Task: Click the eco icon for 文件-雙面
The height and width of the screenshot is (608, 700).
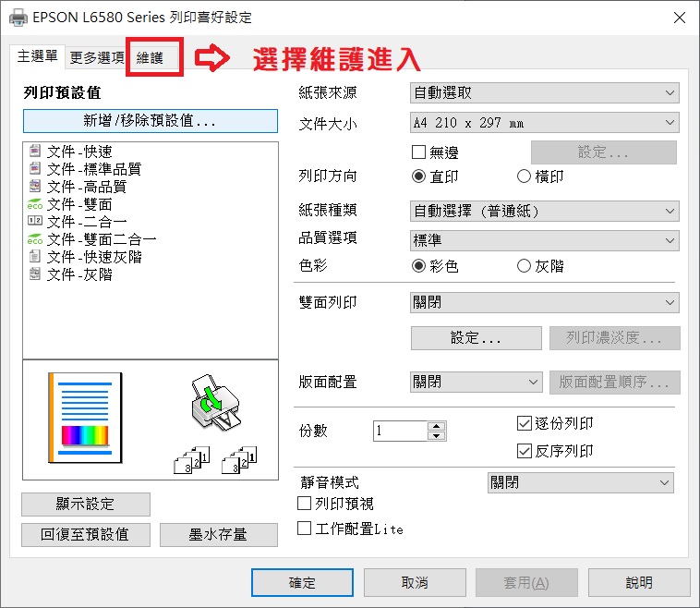Action: (x=35, y=204)
